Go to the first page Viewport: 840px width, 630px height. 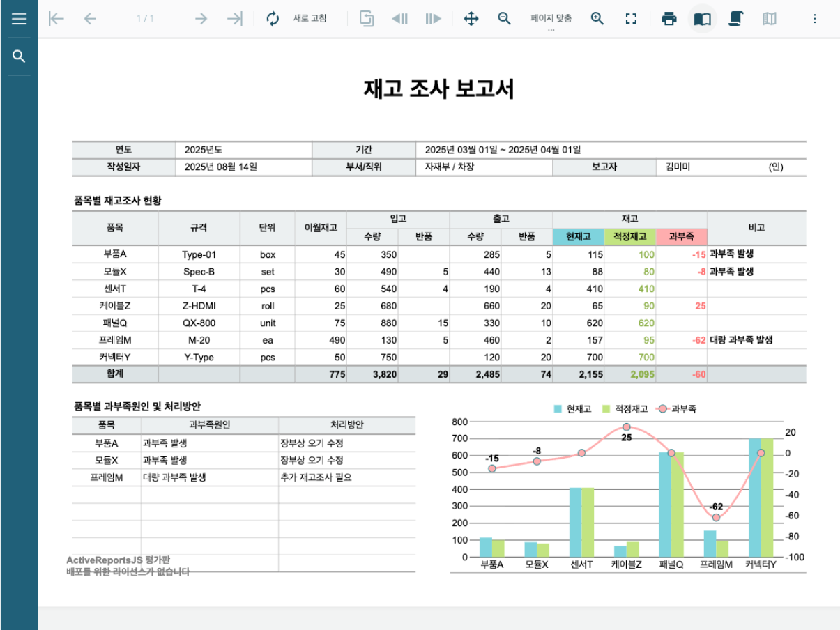(x=56, y=19)
